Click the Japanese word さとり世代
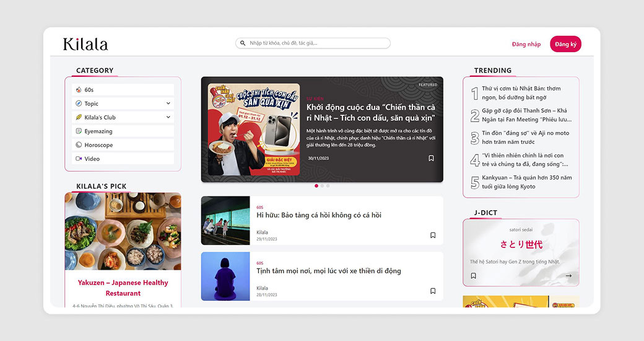Image resolution: width=644 pixels, height=341 pixels. pos(521,245)
